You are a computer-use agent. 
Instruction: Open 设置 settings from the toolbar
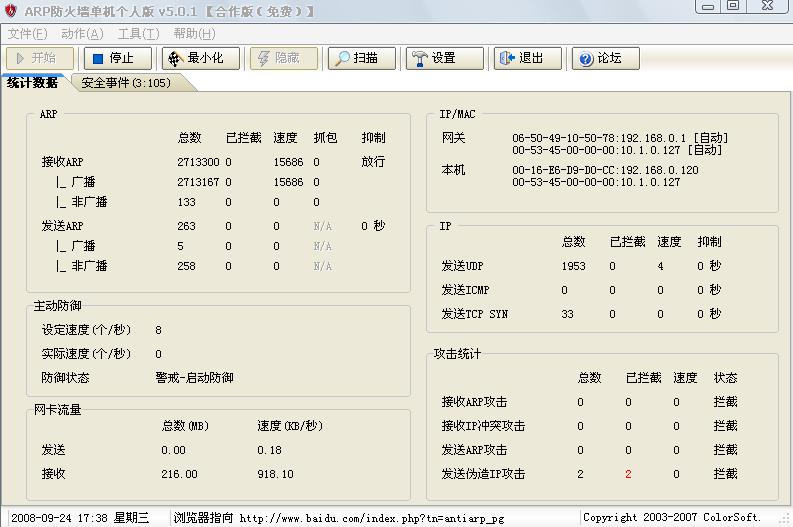(x=444, y=58)
